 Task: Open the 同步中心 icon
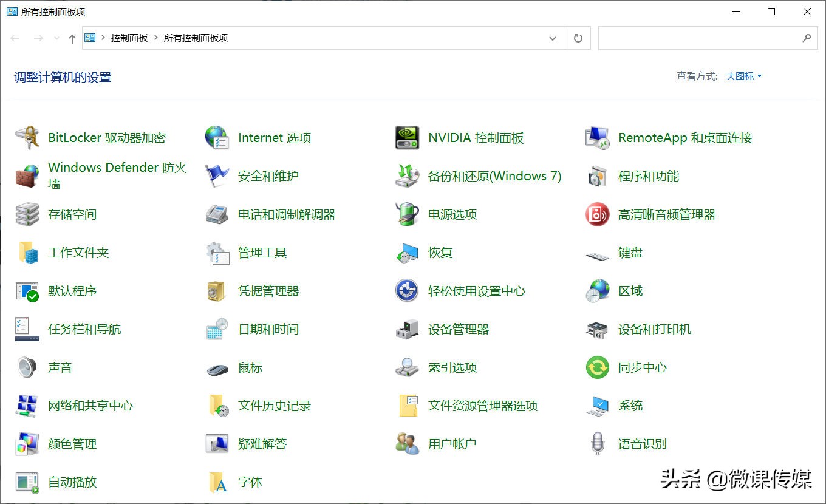(644, 367)
